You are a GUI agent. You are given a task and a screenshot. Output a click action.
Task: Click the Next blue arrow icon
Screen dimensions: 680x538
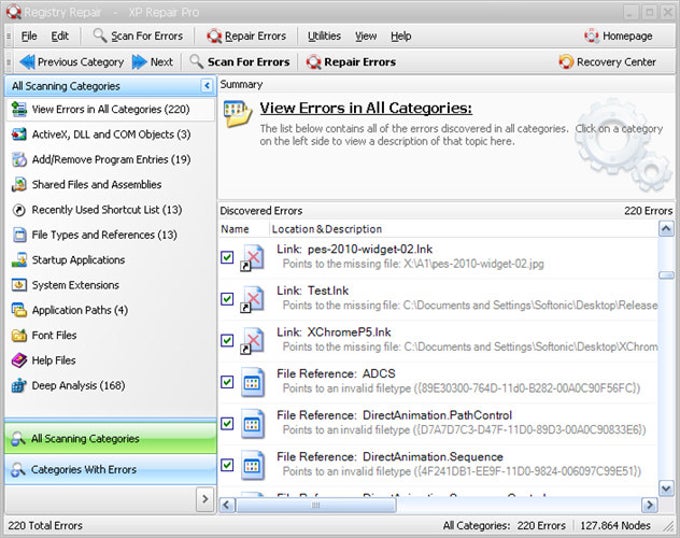140,62
